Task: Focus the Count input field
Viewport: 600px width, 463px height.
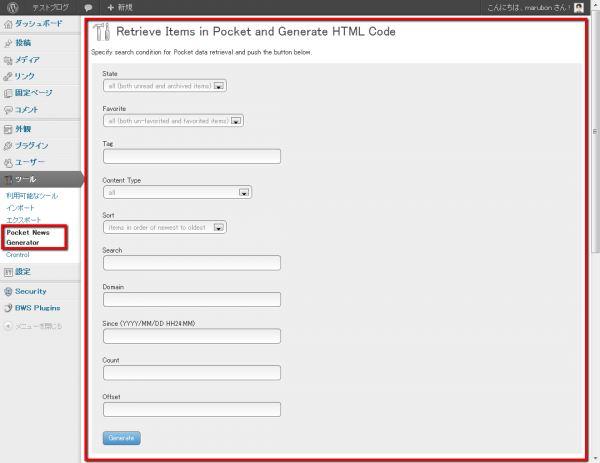Action: coord(192,373)
